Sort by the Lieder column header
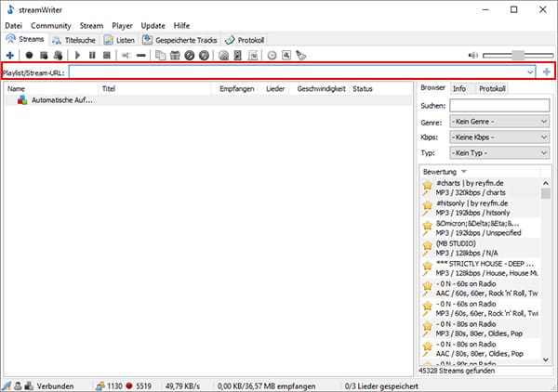The height and width of the screenshot is (392, 558). point(275,88)
